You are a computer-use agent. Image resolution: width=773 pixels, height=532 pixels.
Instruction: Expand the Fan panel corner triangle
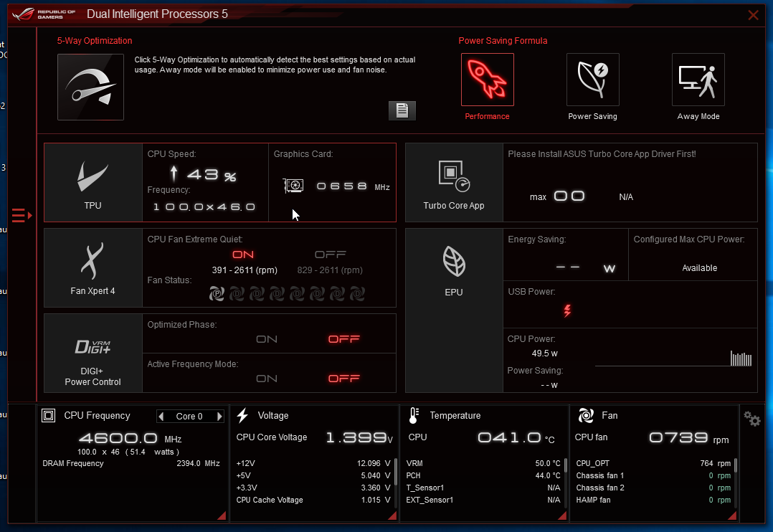(x=732, y=516)
